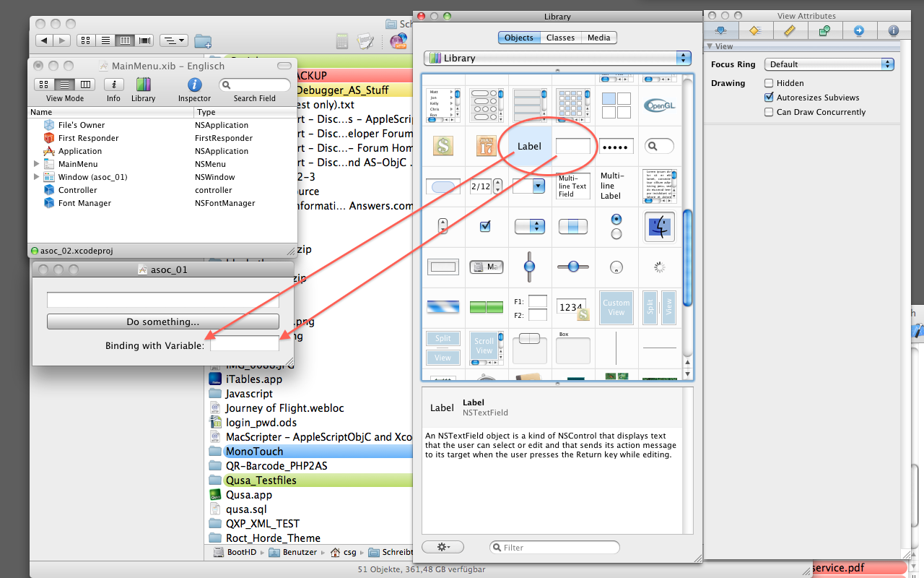The width and height of the screenshot is (924, 578).
Task: Select the Multi-line Text Field object
Action: pyautogui.click(x=572, y=186)
